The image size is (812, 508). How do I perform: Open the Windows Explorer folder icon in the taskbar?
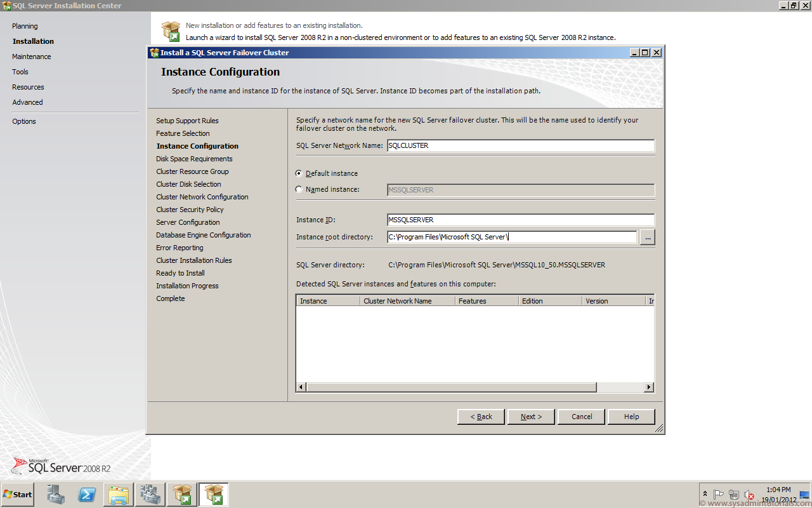coord(119,495)
